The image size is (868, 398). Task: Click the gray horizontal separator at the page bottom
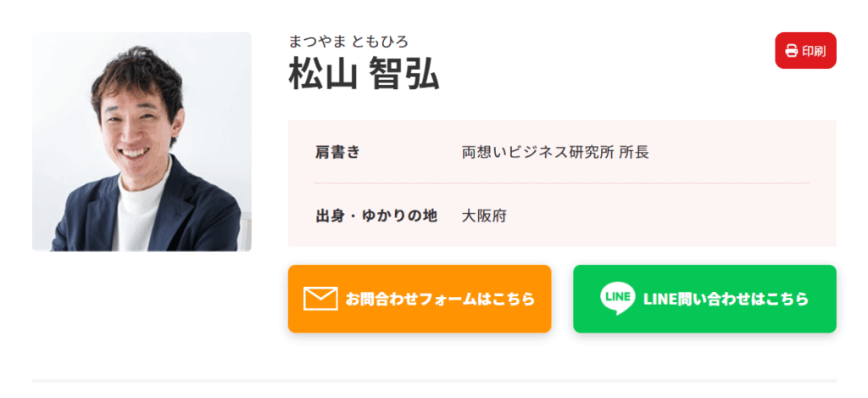(x=434, y=380)
